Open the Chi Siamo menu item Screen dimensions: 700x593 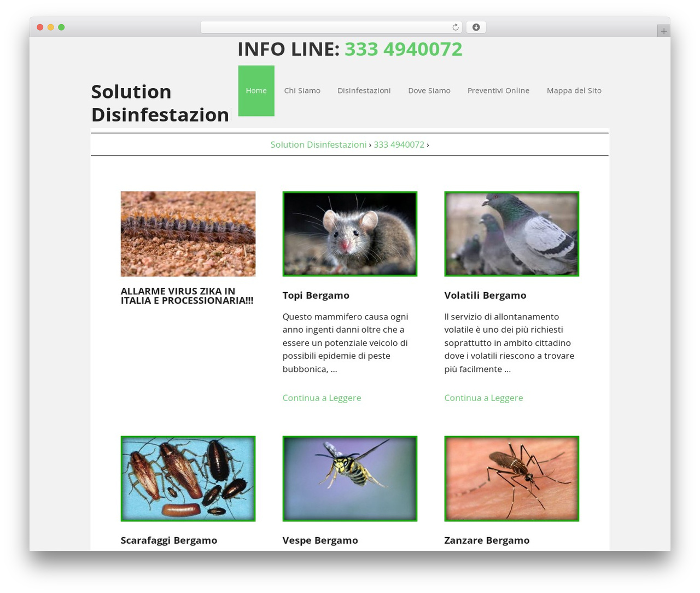click(302, 91)
